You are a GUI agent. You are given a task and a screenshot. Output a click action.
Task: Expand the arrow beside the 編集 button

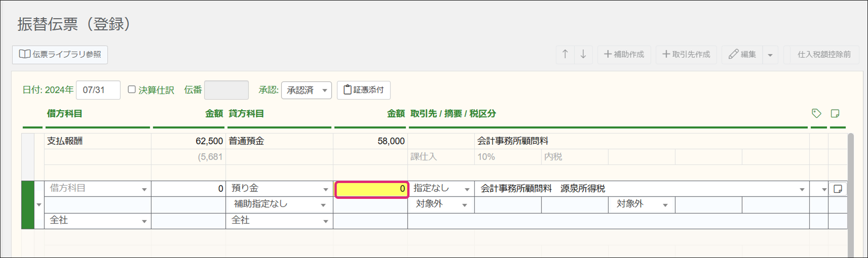770,54
